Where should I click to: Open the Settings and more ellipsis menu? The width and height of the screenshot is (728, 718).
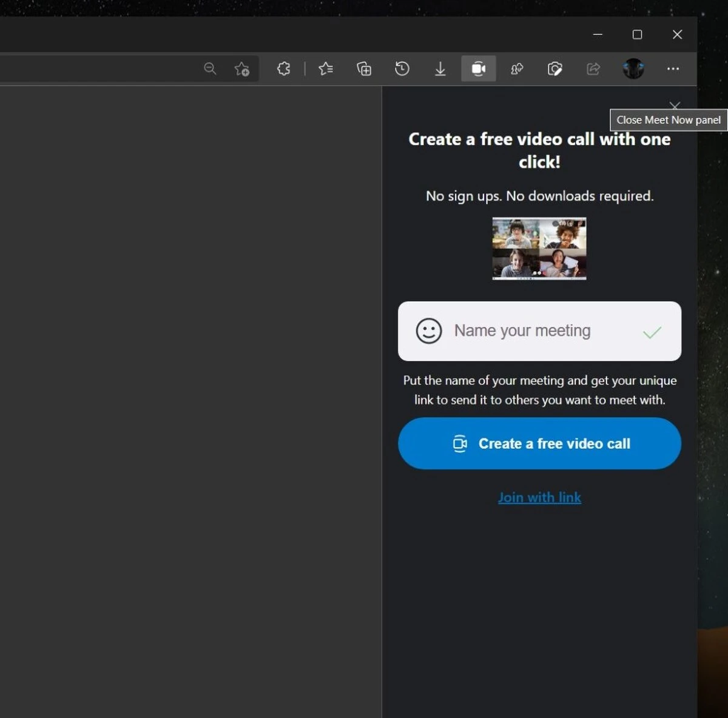click(673, 69)
